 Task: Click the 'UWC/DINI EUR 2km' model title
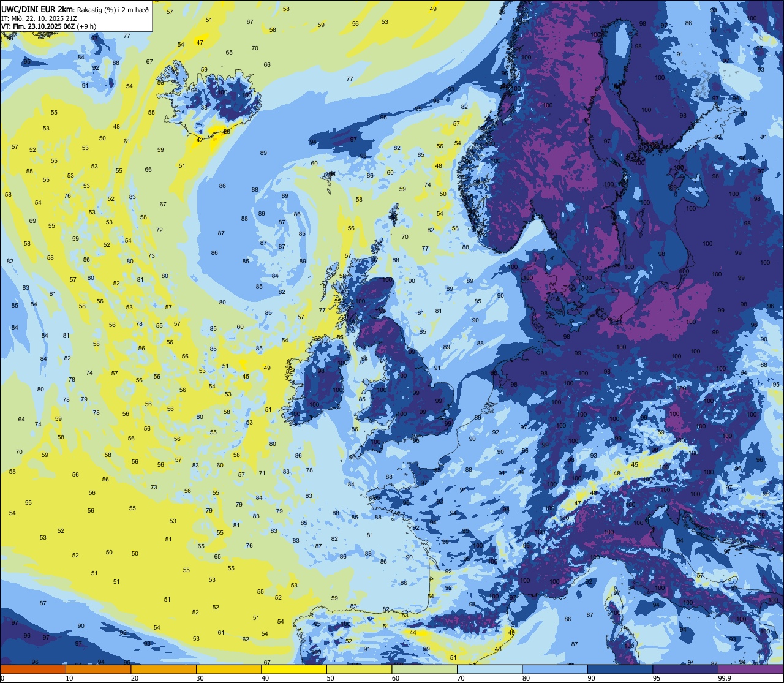[x=37, y=9]
